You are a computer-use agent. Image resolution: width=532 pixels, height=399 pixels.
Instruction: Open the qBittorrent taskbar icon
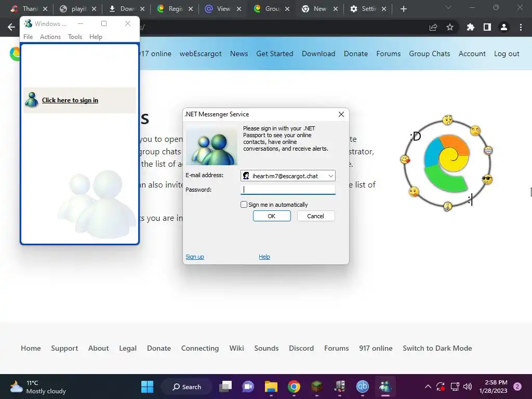[362, 387]
